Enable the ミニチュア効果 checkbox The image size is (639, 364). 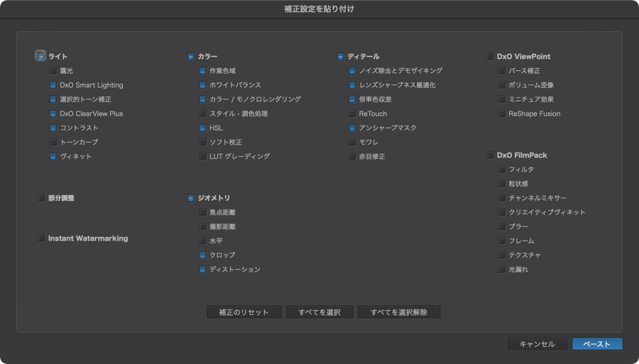coord(502,99)
